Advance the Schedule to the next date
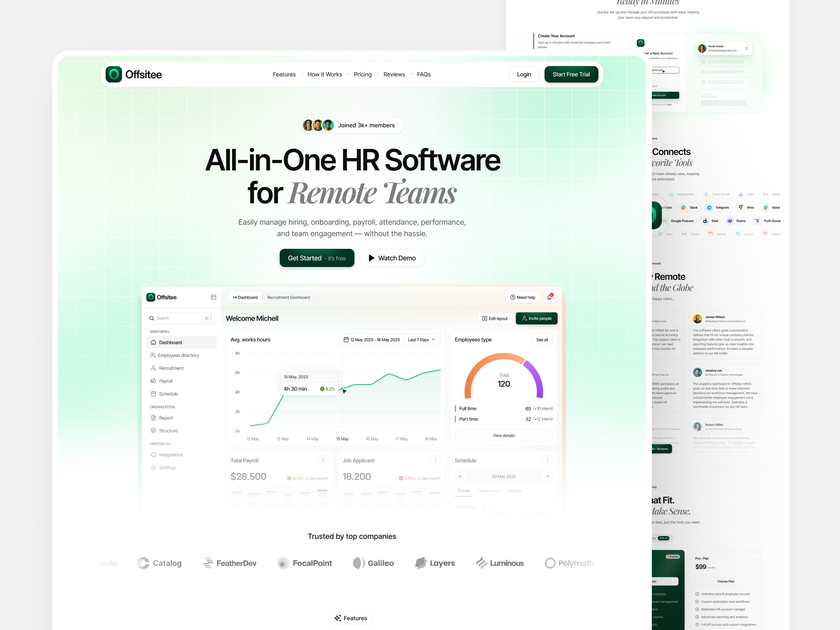Screen dimensions: 840x630 pos(547,476)
